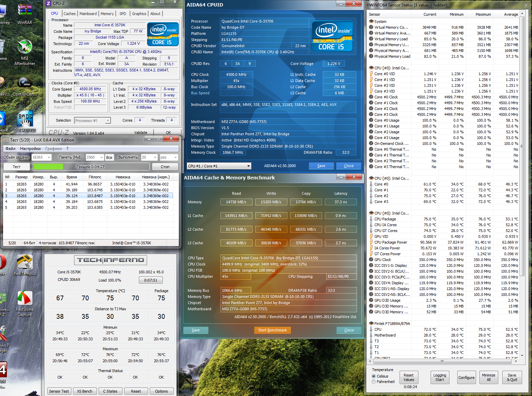Open the SPD tab in CPU-Z
Screen dimensions: 532x396
point(123,14)
